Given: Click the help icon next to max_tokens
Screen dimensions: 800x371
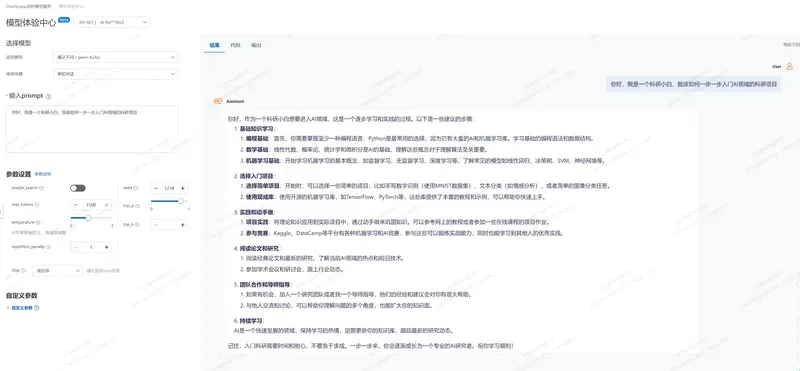Looking at the screenshot, I should click(x=37, y=205).
